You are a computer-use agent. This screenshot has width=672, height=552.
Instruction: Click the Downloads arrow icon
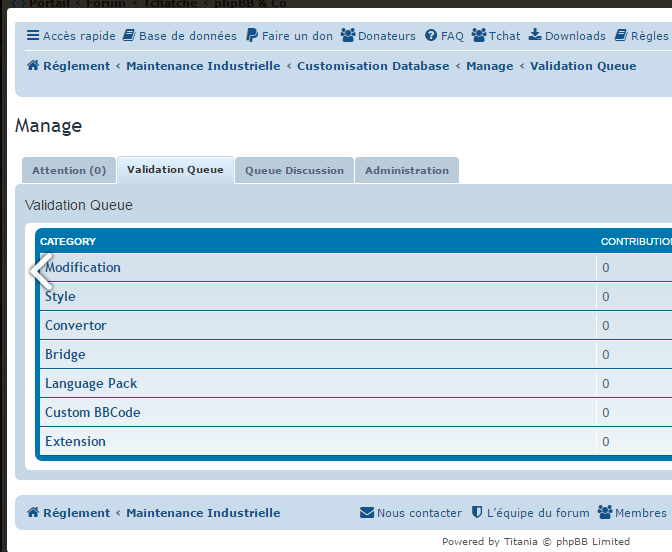535,36
